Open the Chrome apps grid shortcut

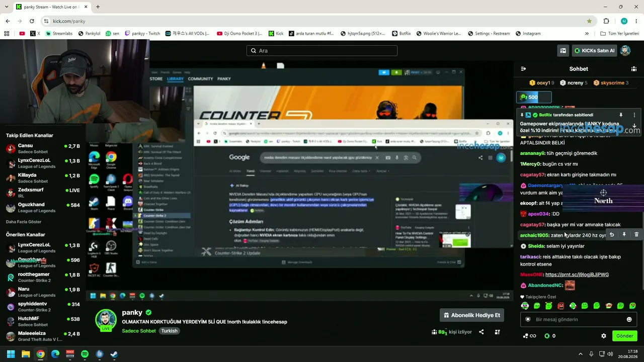point(7,34)
